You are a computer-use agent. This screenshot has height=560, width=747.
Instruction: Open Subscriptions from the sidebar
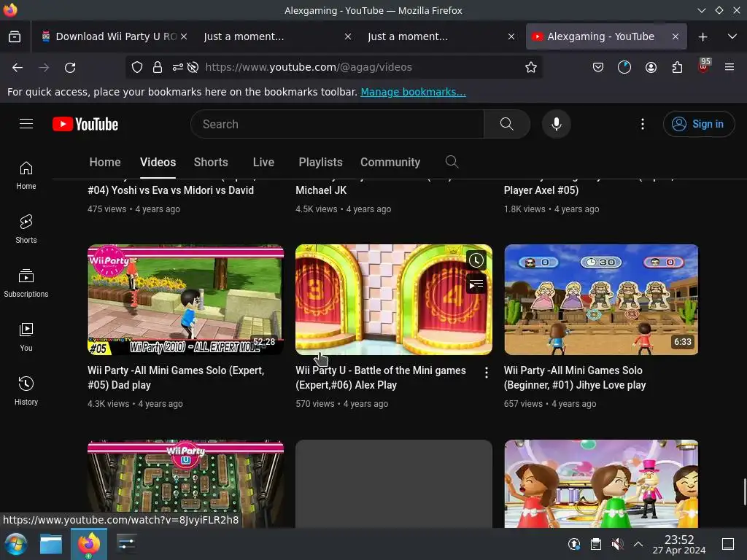tap(26, 284)
